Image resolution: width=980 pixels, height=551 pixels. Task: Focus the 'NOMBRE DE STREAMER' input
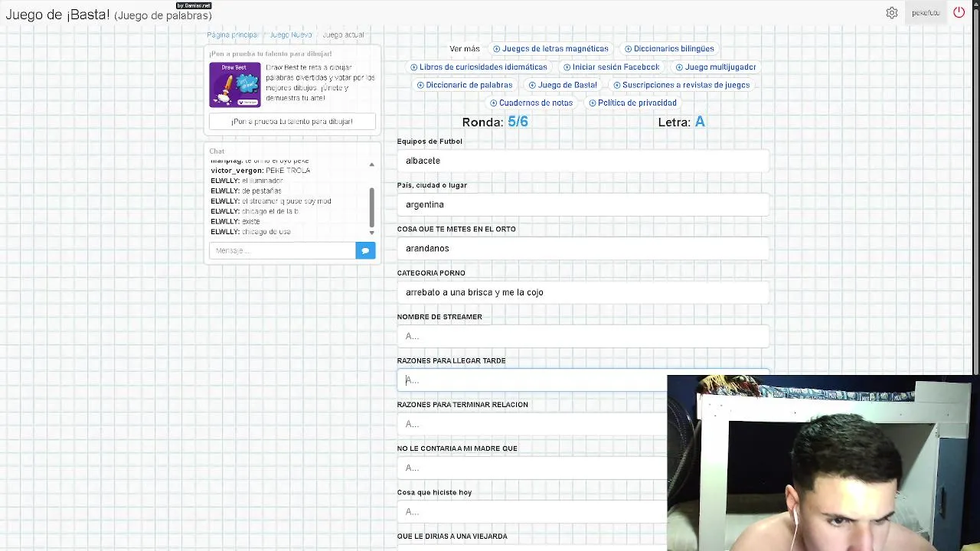[x=583, y=336]
